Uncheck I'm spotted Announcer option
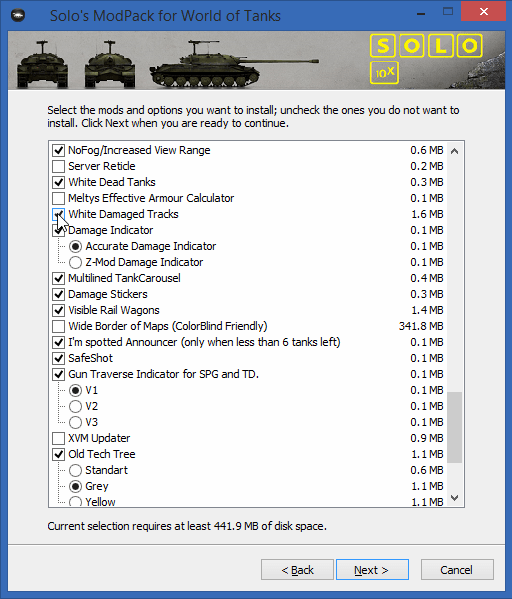The width and height of the screenshot is (512, 599). point(58,342)
